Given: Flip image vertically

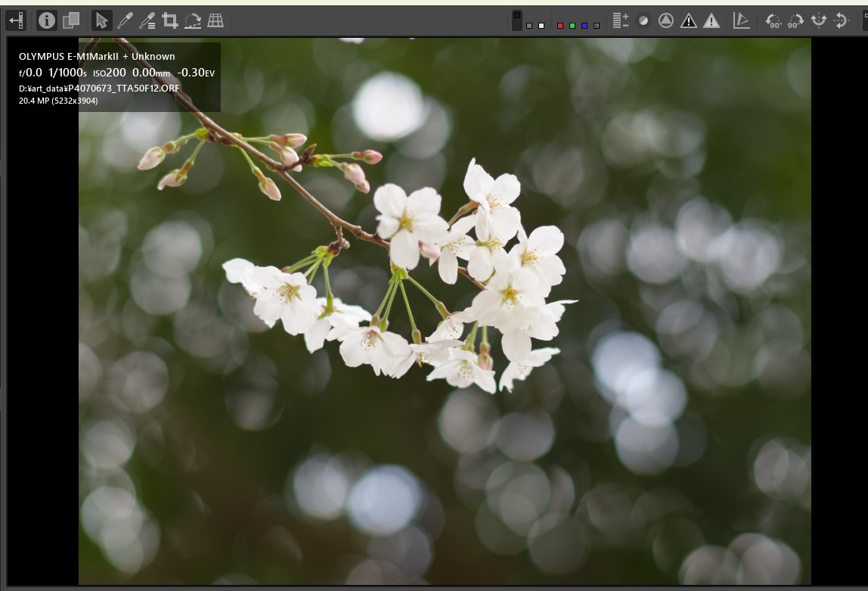Looking at the screenshot, I should pyautogui.click(x=842, y=21).
